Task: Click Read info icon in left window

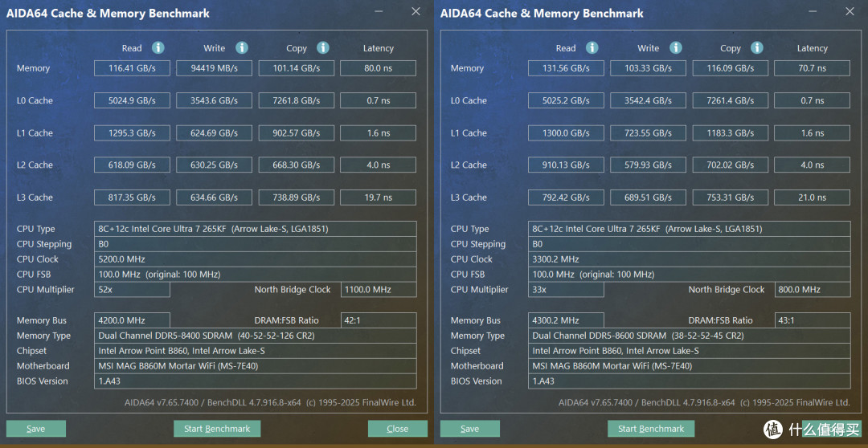Action: click(158, 47)
